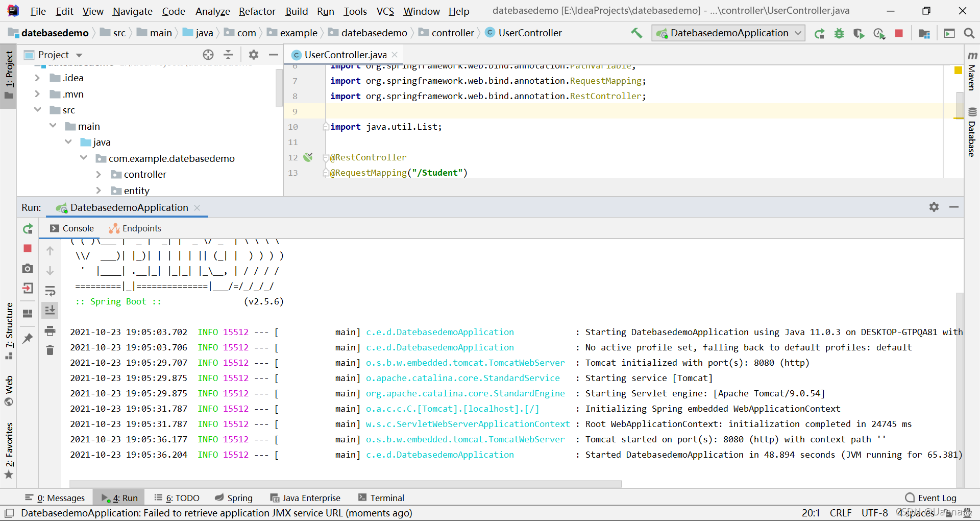Open Project panel settings gear

coord(254,55)
